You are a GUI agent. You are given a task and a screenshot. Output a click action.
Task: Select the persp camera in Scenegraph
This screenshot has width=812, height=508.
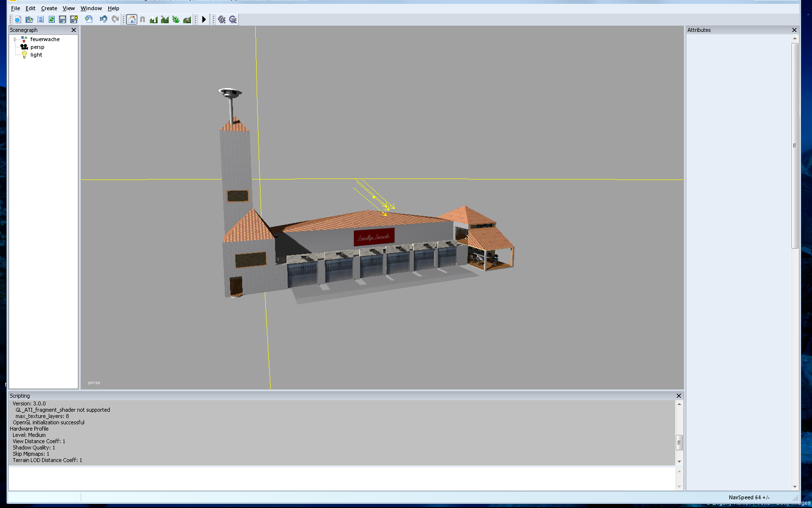(37, 47)
